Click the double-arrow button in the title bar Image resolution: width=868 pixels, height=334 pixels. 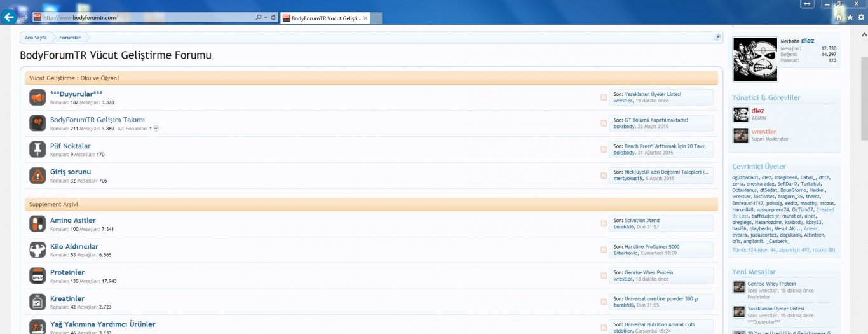point(807,4)
